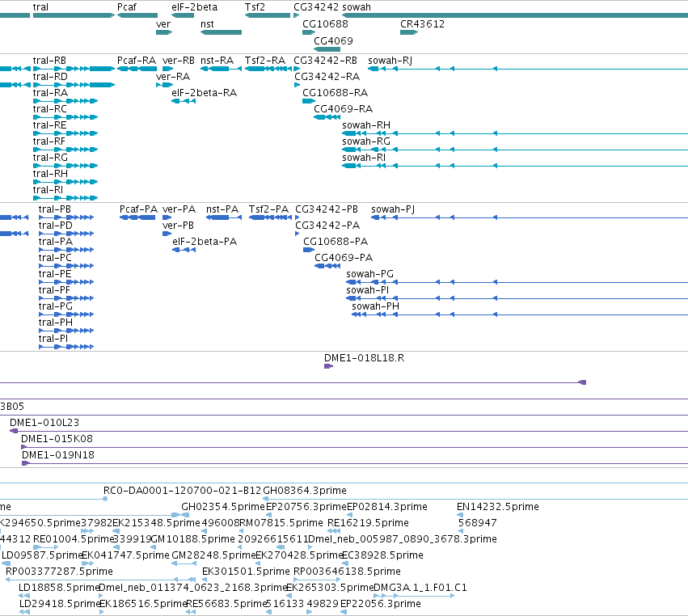Select the eIF-2beta gene feature
Image resolution: width=688 pixels, height=616 pixels.
(183, 15)
